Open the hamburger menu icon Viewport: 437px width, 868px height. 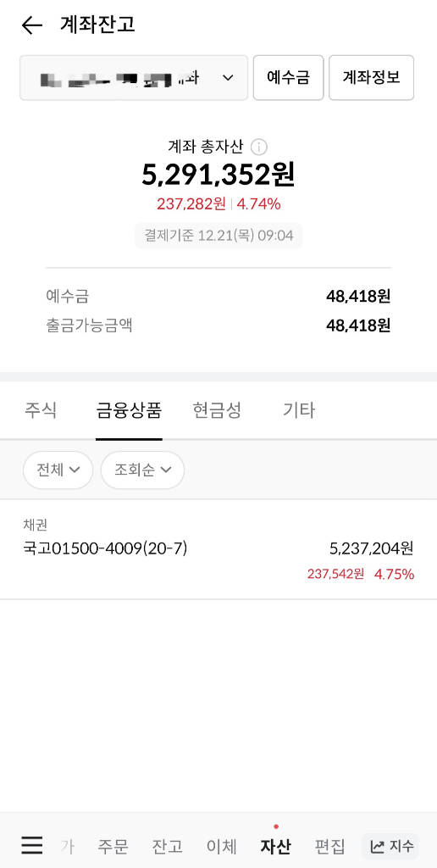click(x=32, y=845)
